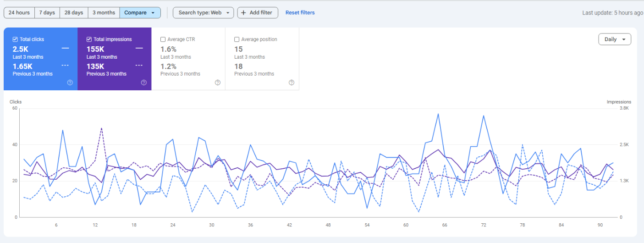This screenshot has height=243, width=644.
Task: Switch to the 24 hours range
Action: pos(19,13)
